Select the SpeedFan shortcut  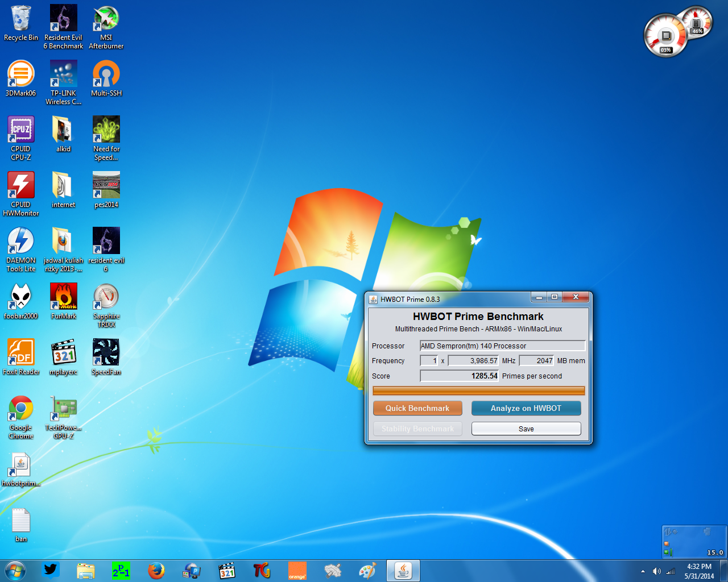click(106, 357)
